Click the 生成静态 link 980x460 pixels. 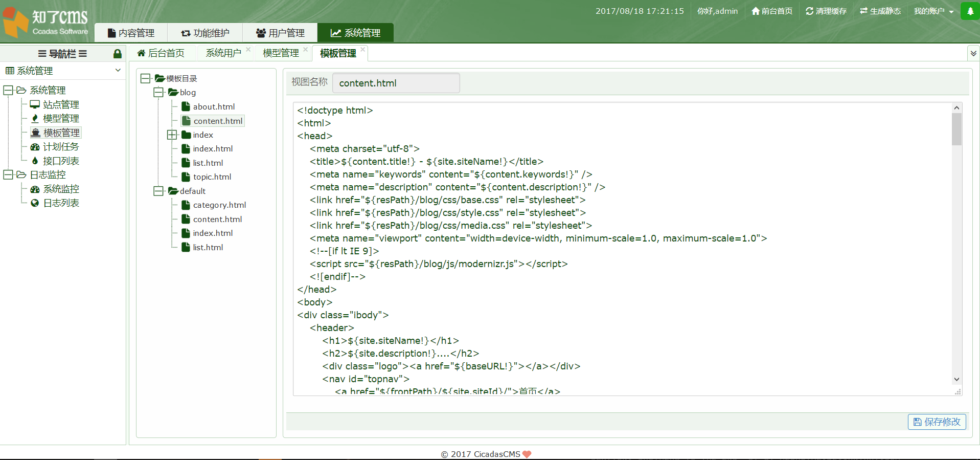coord(880,11)
